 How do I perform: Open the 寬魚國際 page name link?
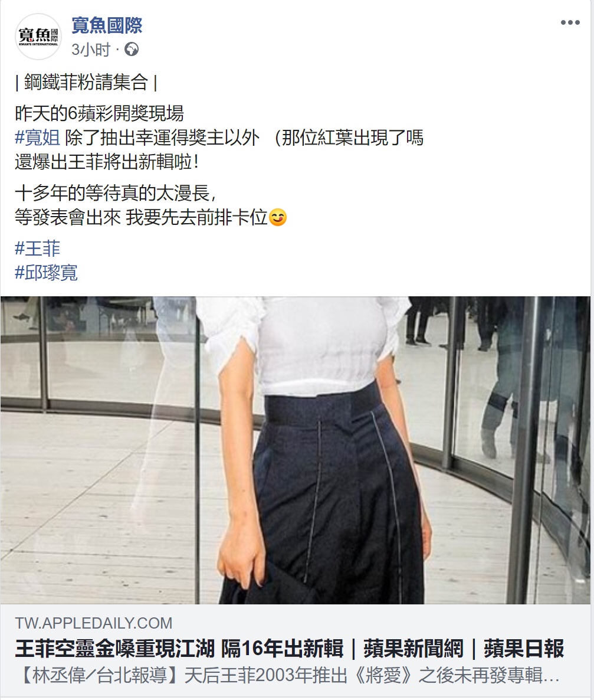point(107,25)
